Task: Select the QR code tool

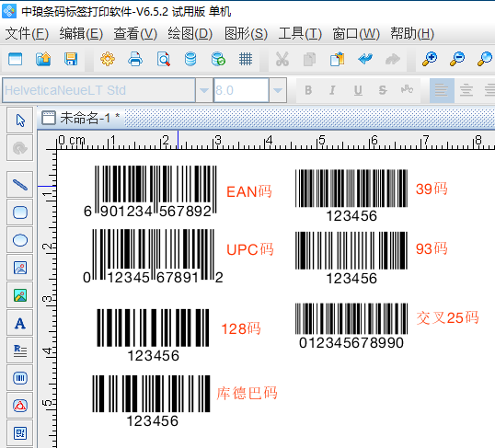Action: coord(20,433)
